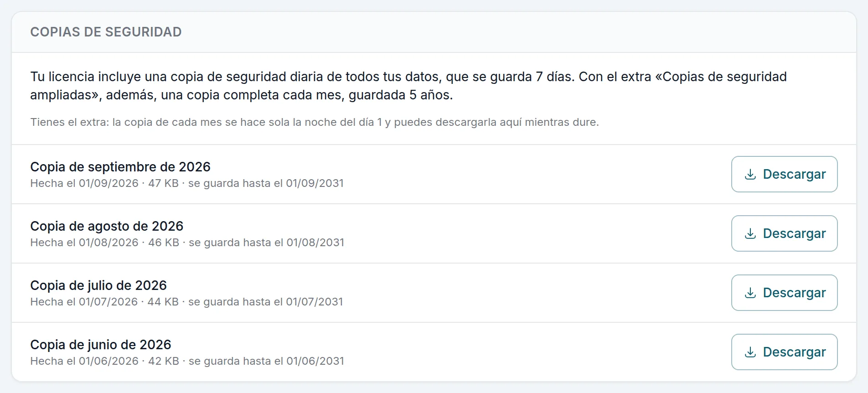Click the "COPIAS DE SEGURIDAD" heading
Image resolution: width=868 pixels, height=393 pixels.
[106, 32]
